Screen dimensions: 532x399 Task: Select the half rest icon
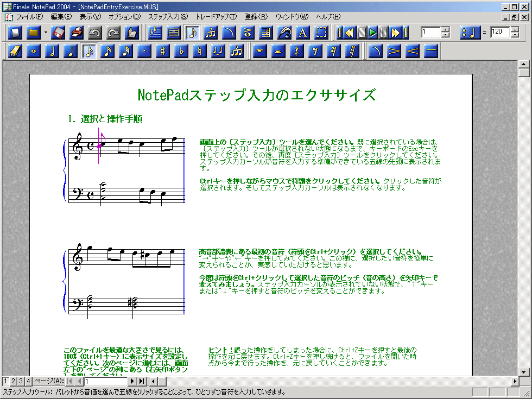click(x=278, y=51)
